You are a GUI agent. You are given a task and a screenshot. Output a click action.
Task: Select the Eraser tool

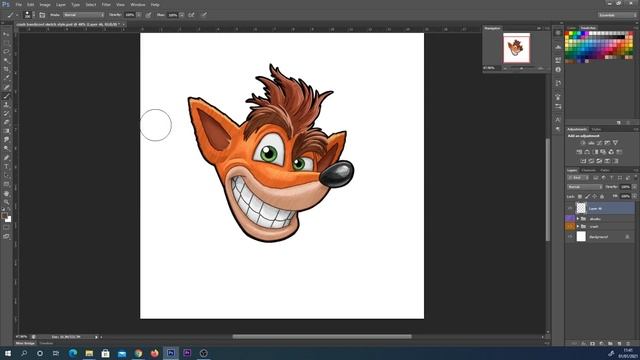pos(6,122)
